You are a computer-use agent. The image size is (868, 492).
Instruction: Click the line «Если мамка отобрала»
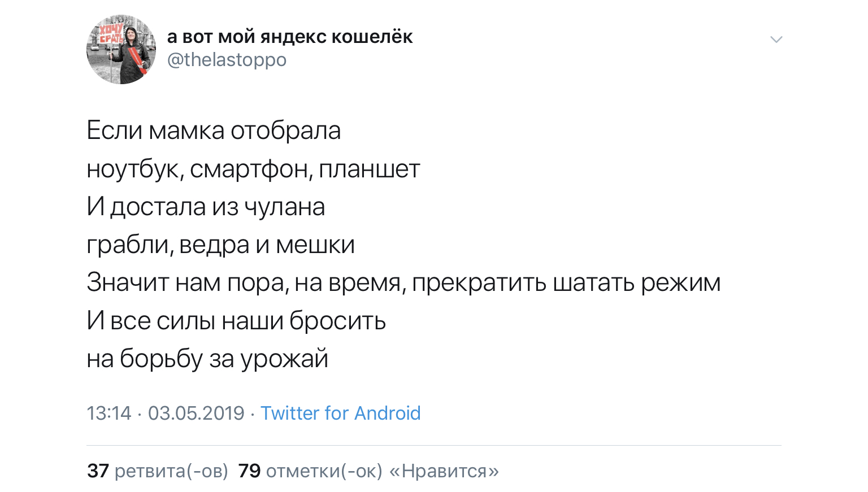[x=214, y=130]
